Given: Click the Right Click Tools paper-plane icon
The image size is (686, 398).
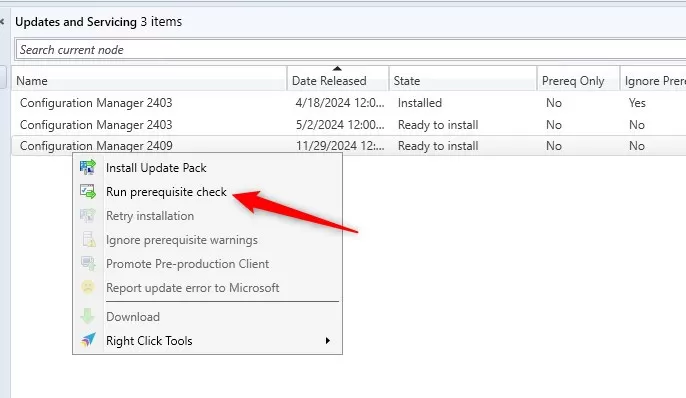Looking at the screenshot, I should tap(88, 340).
